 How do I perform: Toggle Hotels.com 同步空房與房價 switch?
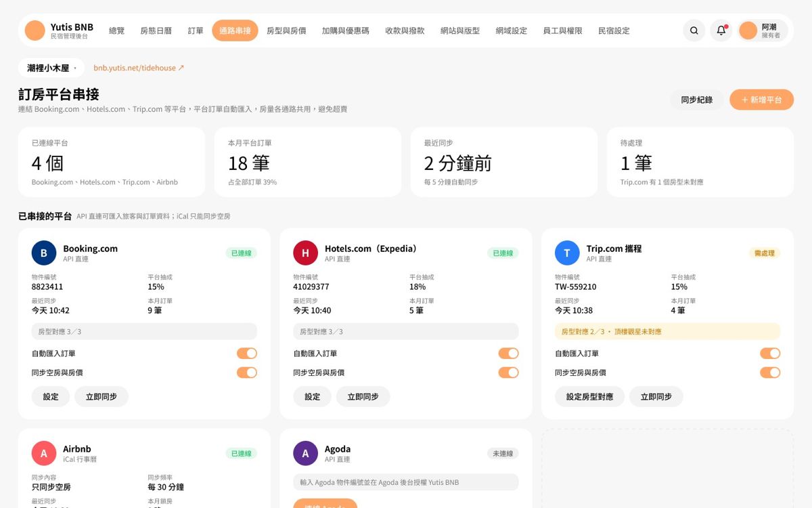pos(508,373)
